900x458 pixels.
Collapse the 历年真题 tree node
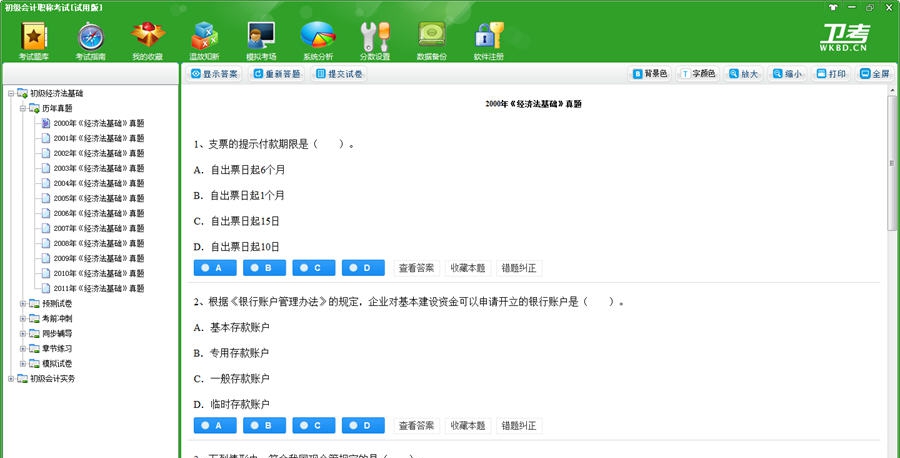click(x=23, y=108)
